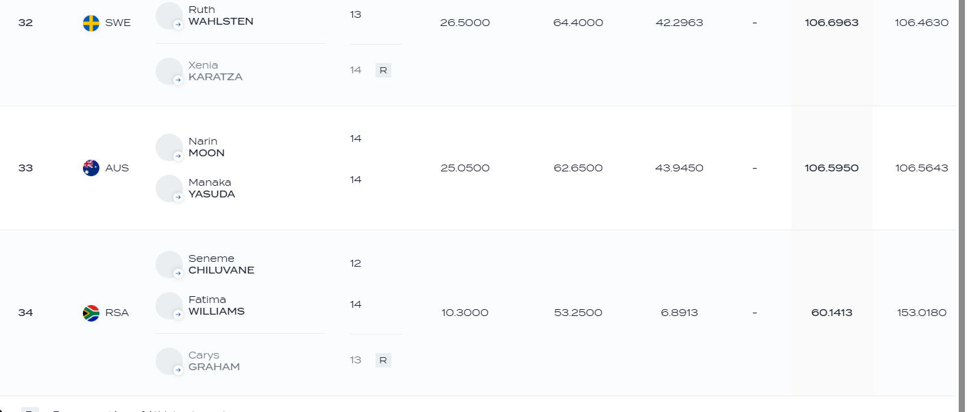Open Fatima Williams's athlete profile avatar
The width and height of the screenshot is (980, 412).
[x=169, y=306]
